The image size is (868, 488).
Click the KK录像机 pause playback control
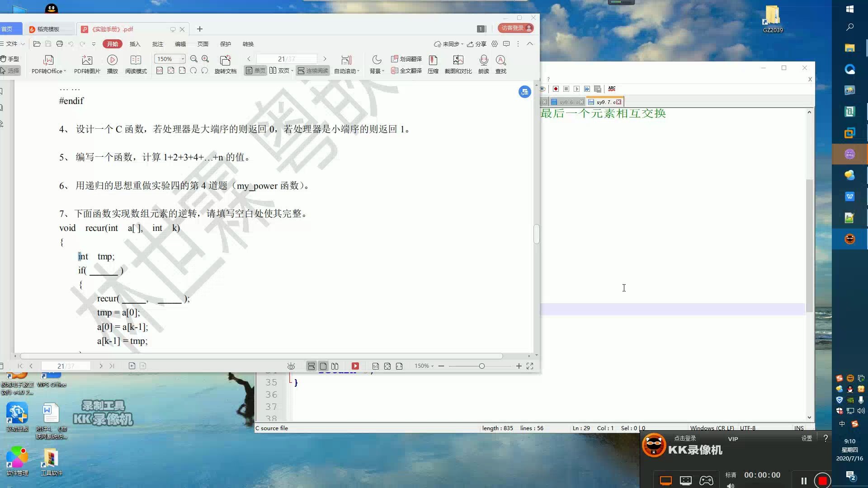point(803,481)
